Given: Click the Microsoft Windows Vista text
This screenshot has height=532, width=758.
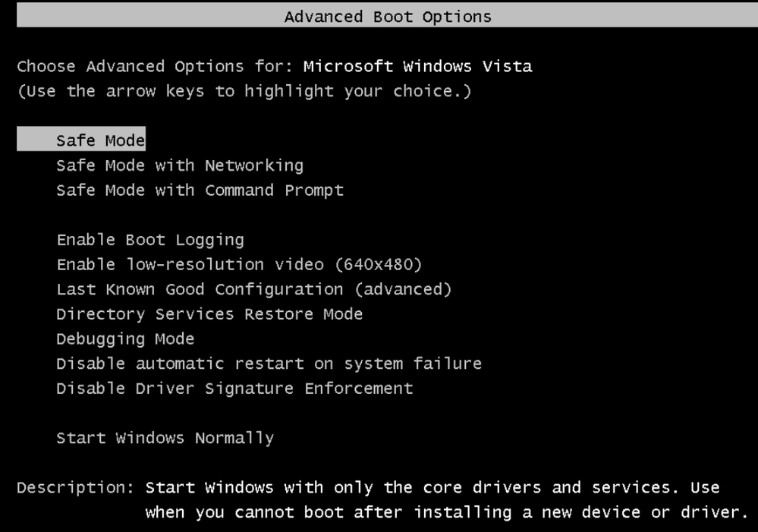Looking at the screenshot, I should (x=417, y=67).
